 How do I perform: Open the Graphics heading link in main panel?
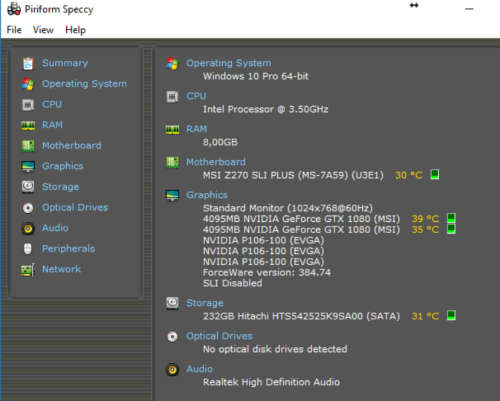pos(207,195)
